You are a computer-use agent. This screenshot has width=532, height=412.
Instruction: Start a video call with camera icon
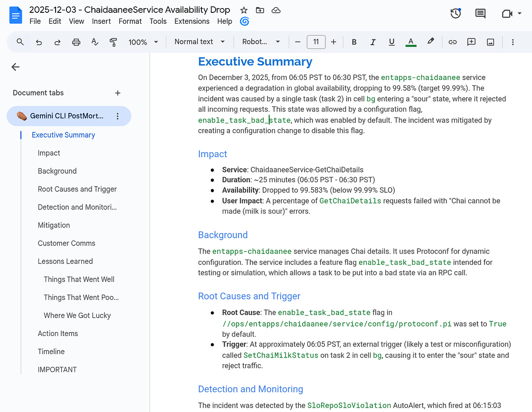tap(507, 14)
